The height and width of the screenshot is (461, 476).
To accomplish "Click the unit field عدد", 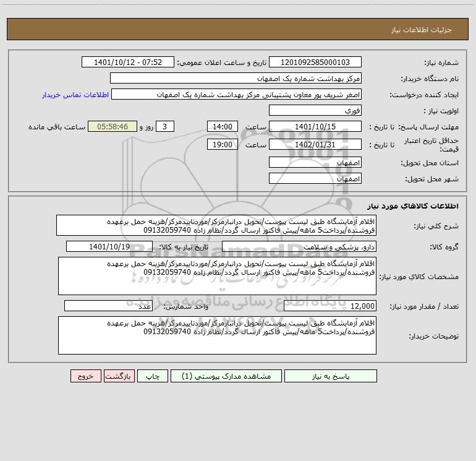I will [108, 306].
